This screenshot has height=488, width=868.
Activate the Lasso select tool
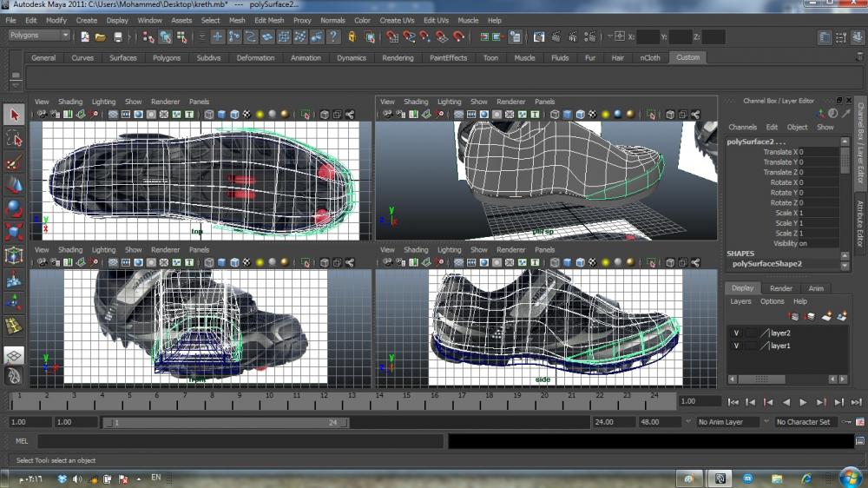click(14, 139)
